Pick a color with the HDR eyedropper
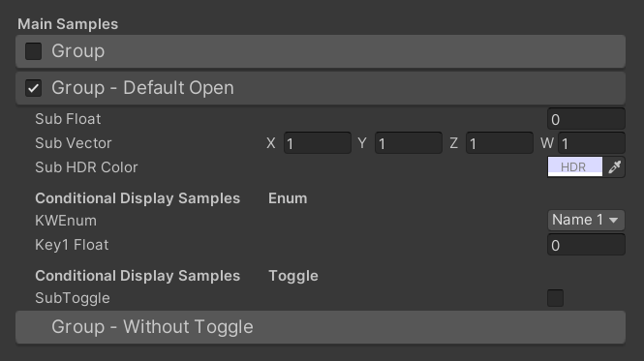The width and height of the screenshot is (644, 361). pyautogui.click(x=614, y=167)
